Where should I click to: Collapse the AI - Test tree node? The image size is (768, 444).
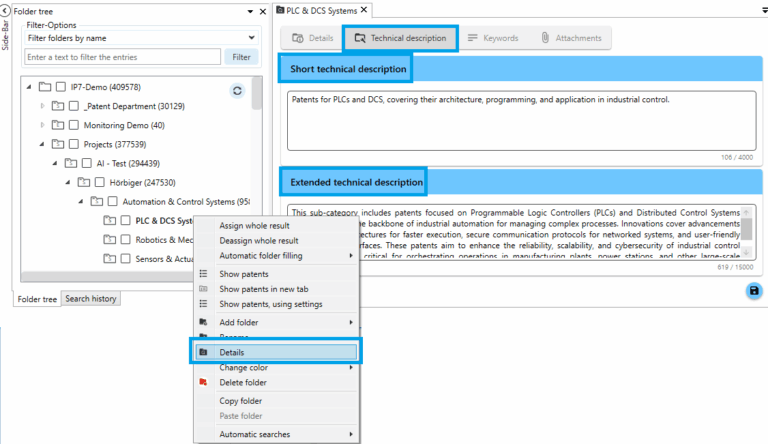click(x=55, y=163)
